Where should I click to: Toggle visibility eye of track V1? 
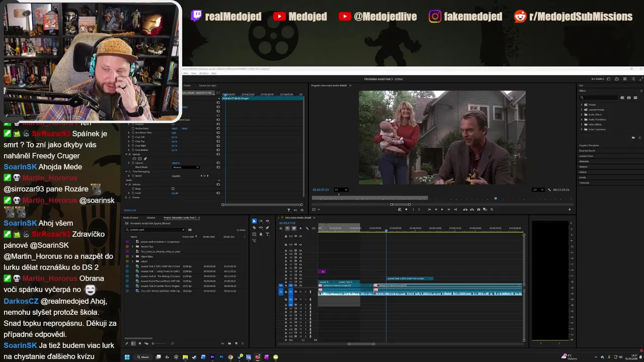300,286
